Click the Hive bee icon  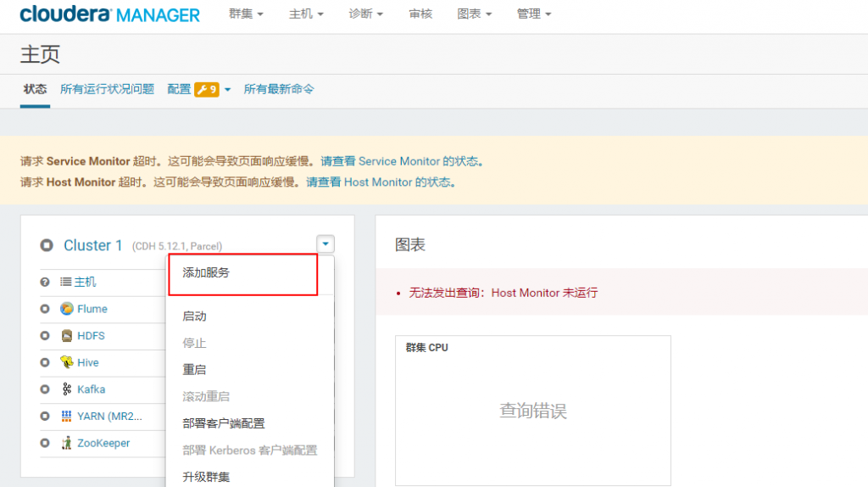pos(66,362)
